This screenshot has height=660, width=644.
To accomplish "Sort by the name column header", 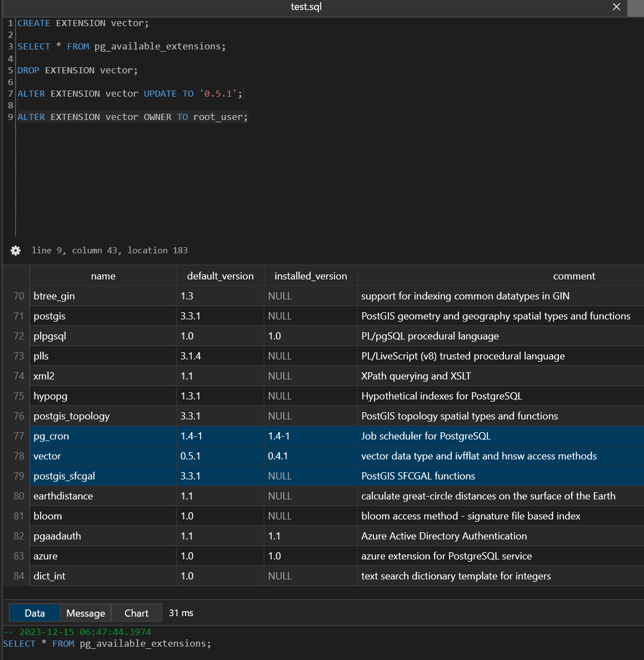I will pyautogui.click(x=103, y=276).
